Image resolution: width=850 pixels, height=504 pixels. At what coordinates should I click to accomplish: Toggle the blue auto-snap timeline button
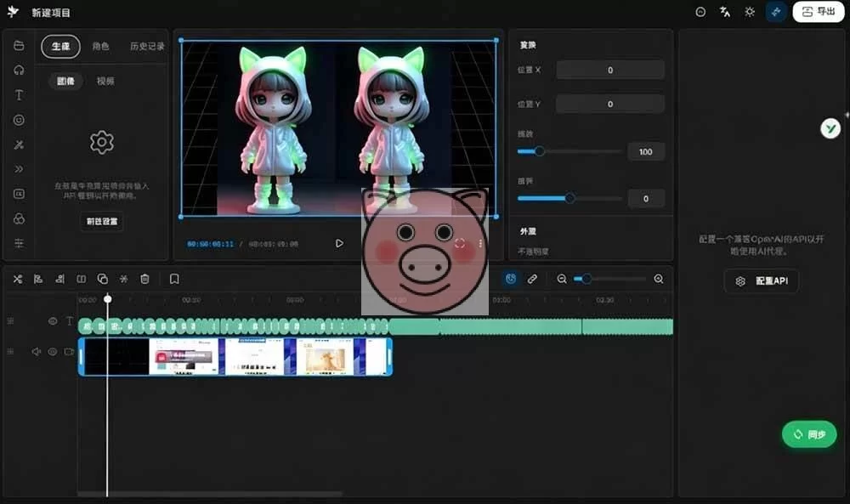(x=511, y=279)
